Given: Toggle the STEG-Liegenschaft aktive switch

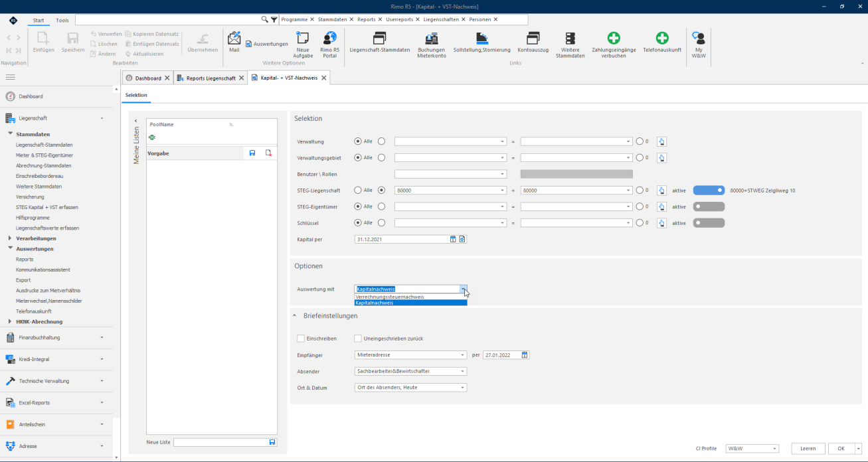Looking at the screenshot, I should click(x=709, y=190).
